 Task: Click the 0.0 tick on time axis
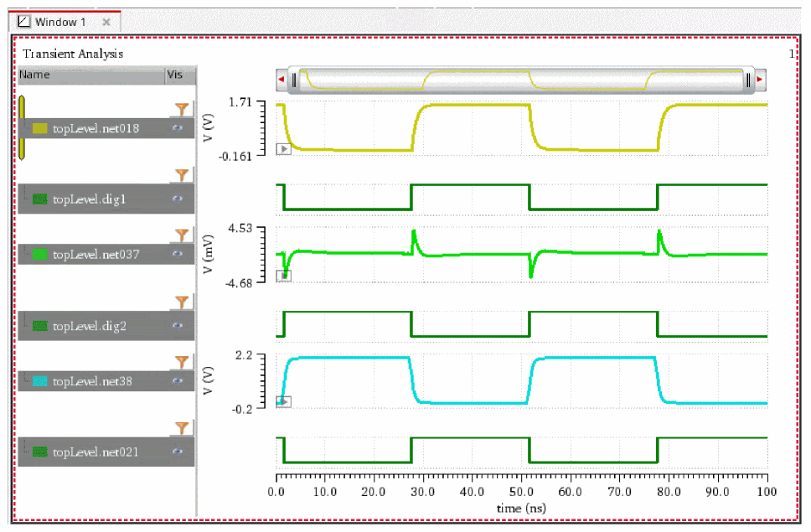pyautogui.click(x=276, y=492)
